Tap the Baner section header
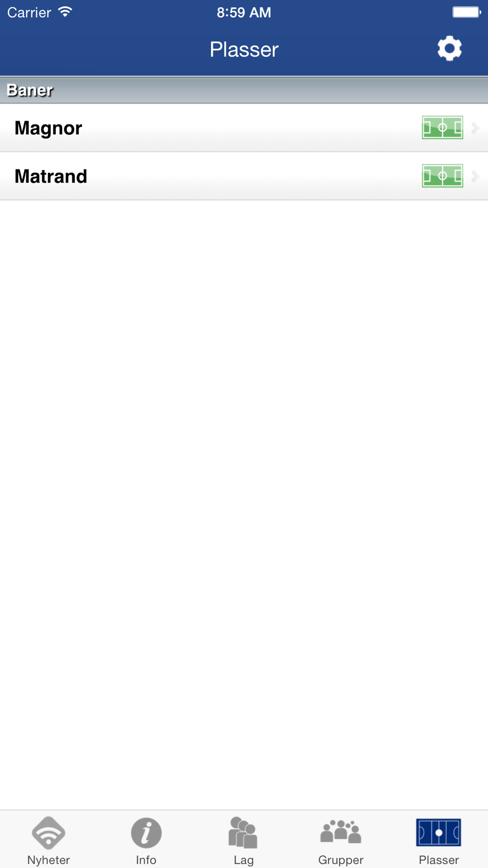 coord(244,90)
